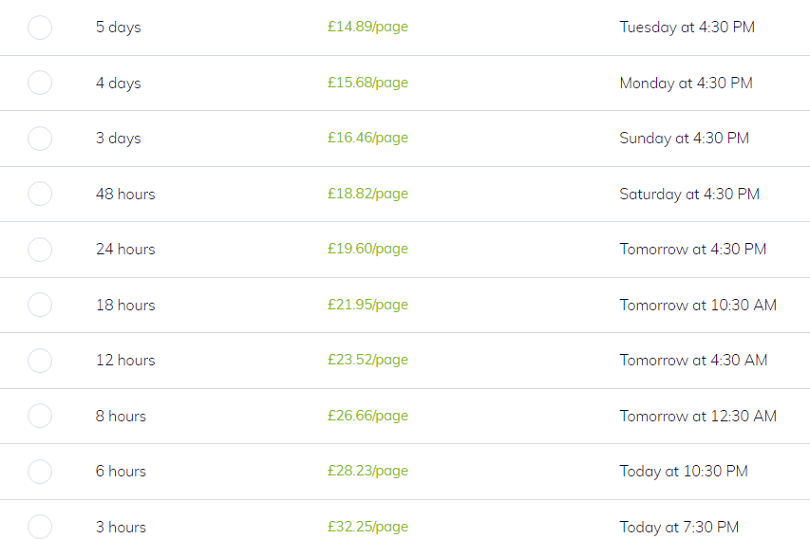Click the £19.60/page price
810x539 pixels.
click(368, 249)
